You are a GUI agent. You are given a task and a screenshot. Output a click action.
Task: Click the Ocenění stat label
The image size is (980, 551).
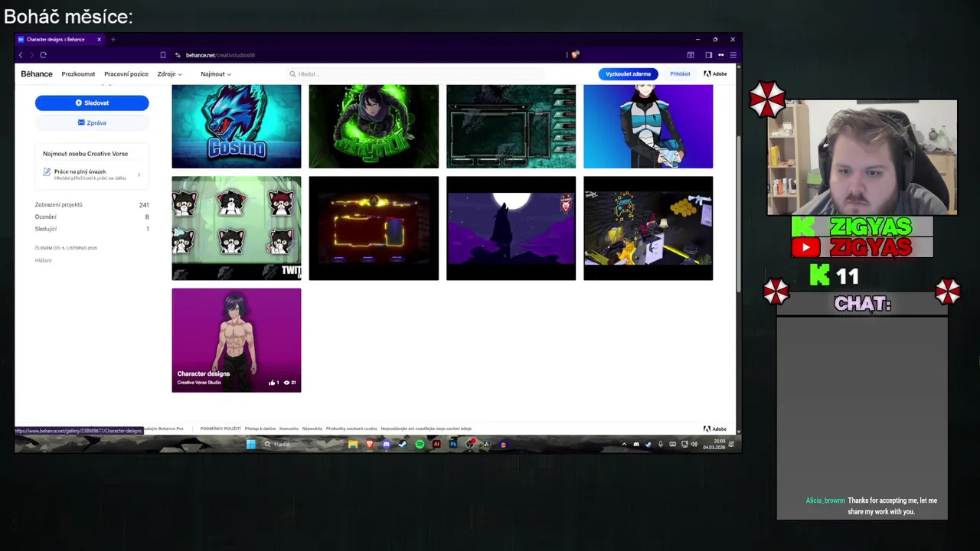point(45,217)
